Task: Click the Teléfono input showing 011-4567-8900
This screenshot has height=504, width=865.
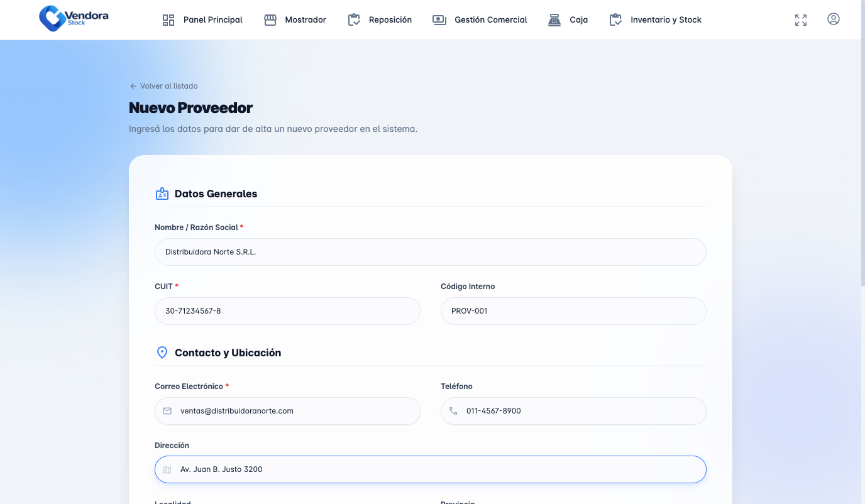Action: pos(573,411)
